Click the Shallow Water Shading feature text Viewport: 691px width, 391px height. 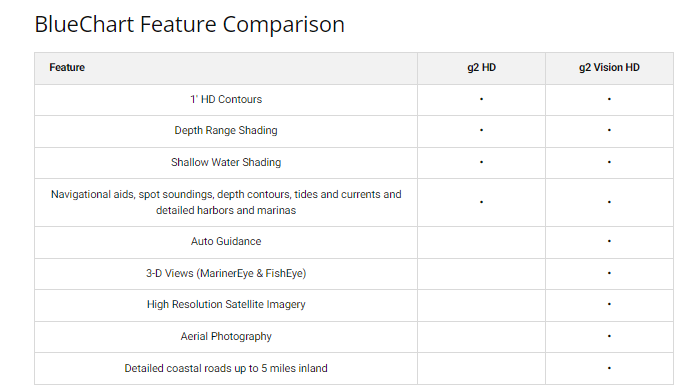click(226, 162)
